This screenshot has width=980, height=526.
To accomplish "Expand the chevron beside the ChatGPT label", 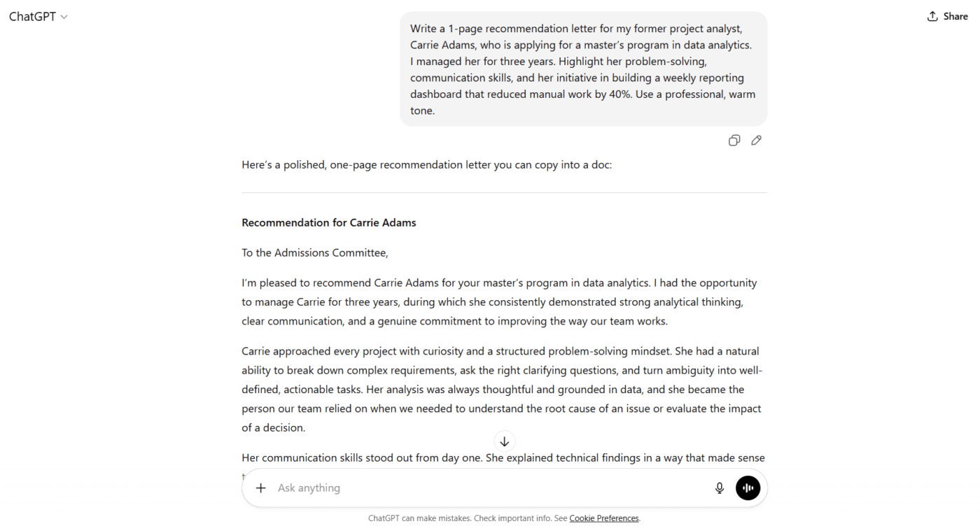I will (x=63, y=16).
